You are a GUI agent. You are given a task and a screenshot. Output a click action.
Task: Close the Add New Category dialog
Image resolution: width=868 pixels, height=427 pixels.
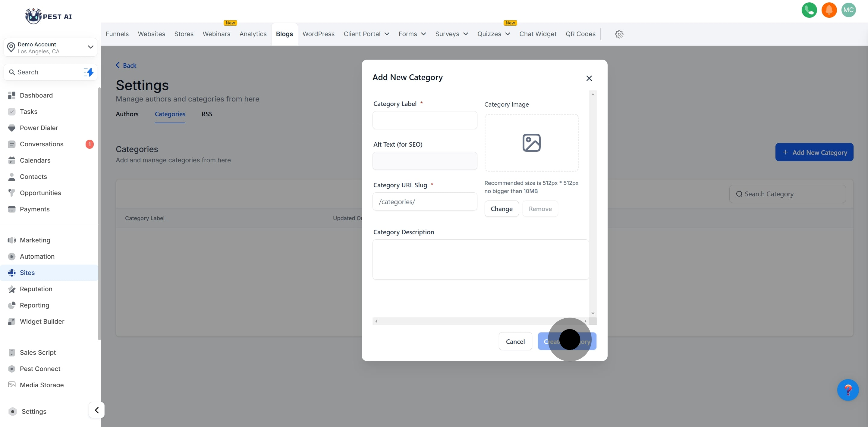(x=589, y=78)
